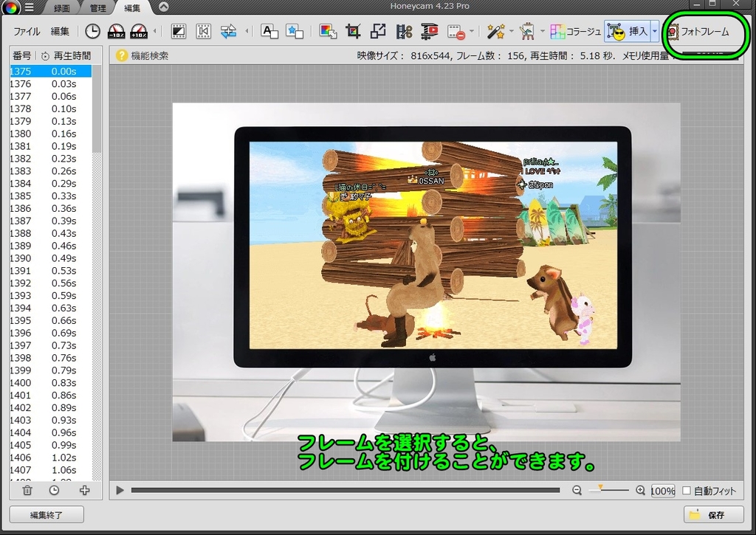Select frame 1390 at 0.49s
The image size is (756, 535).
point(50,258)
